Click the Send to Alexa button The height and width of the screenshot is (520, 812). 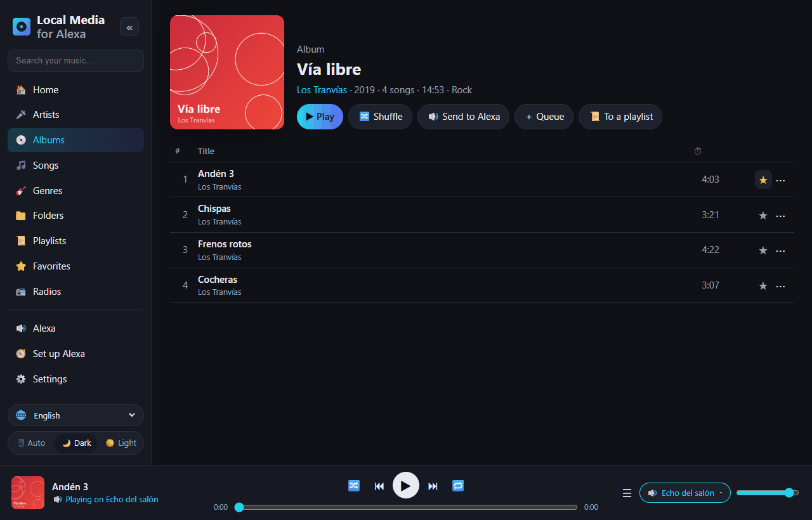[463, 117]
